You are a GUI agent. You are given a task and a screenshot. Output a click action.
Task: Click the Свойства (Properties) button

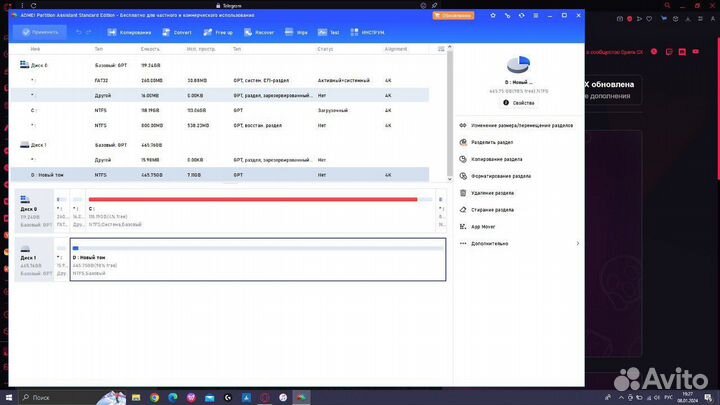(518, 103)
